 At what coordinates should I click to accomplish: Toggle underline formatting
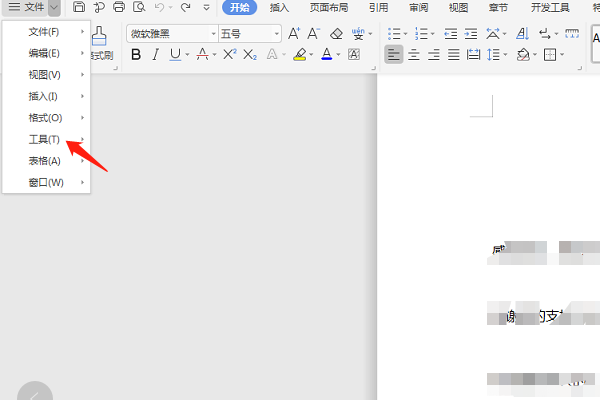tap(175, 54)
